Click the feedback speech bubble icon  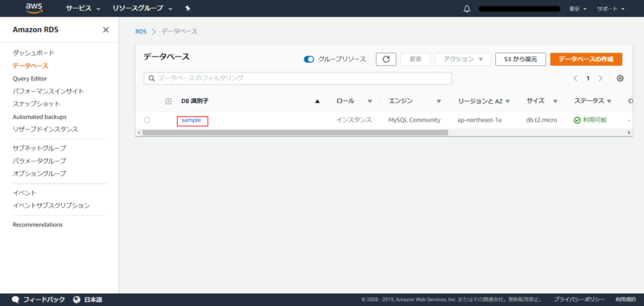tap(16, 300)
